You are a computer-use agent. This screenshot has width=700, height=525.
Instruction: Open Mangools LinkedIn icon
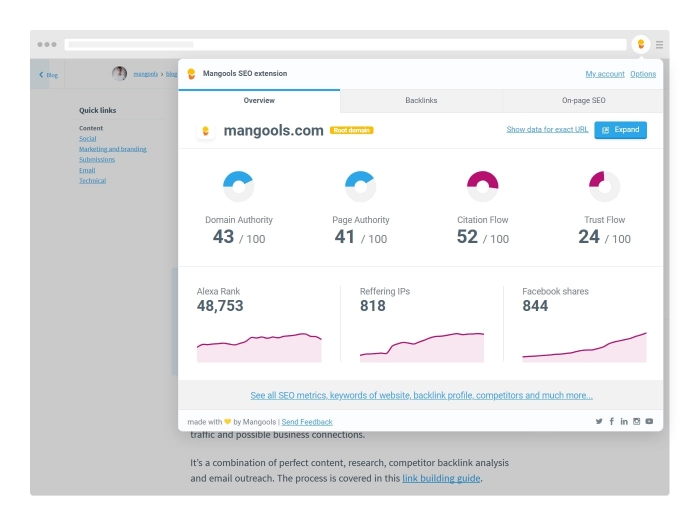(x=624, y=421)
